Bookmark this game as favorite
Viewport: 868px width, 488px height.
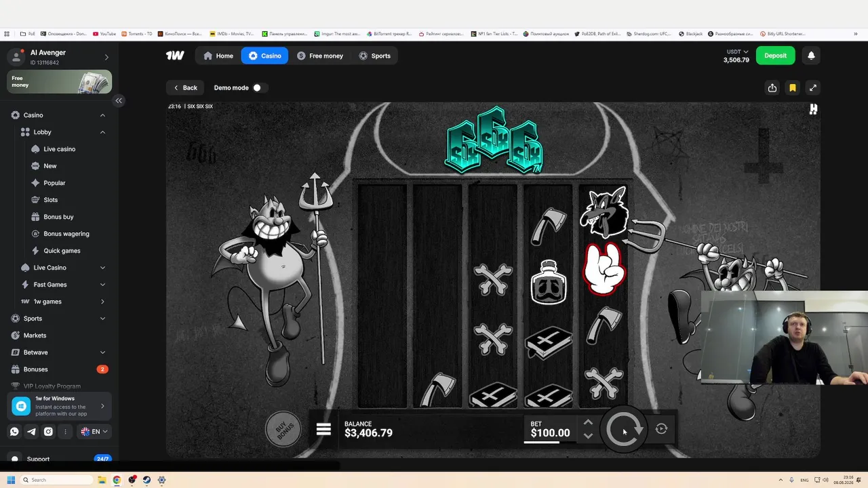(792, 87)
